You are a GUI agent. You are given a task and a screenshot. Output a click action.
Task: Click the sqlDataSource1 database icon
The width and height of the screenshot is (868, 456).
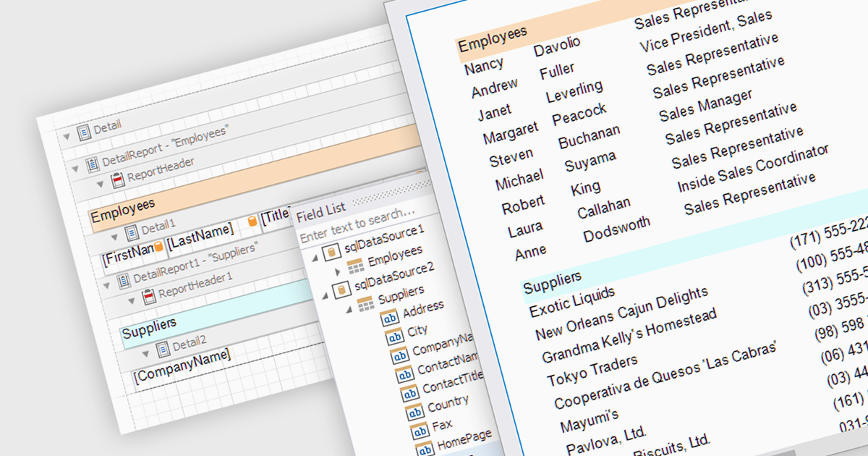tap(333, 251)
